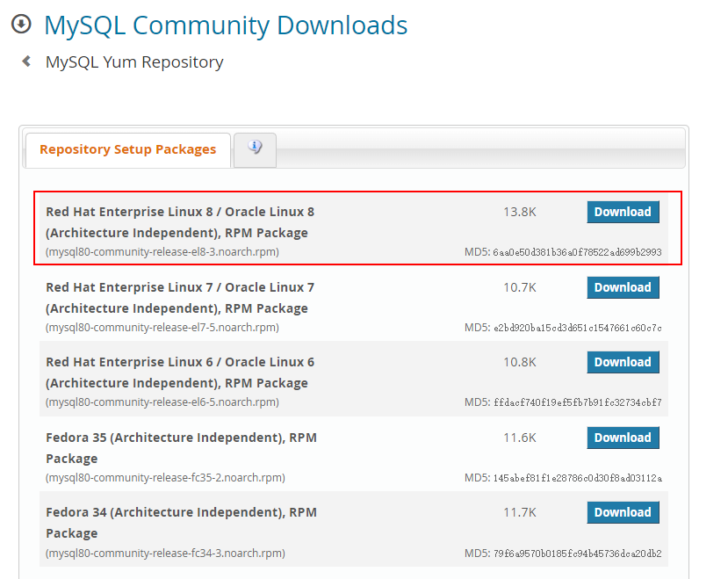Click the MD5 hash starting with 79f6a9570b
The width and height of the screenshot is (728, 579).
click(577, 554)
